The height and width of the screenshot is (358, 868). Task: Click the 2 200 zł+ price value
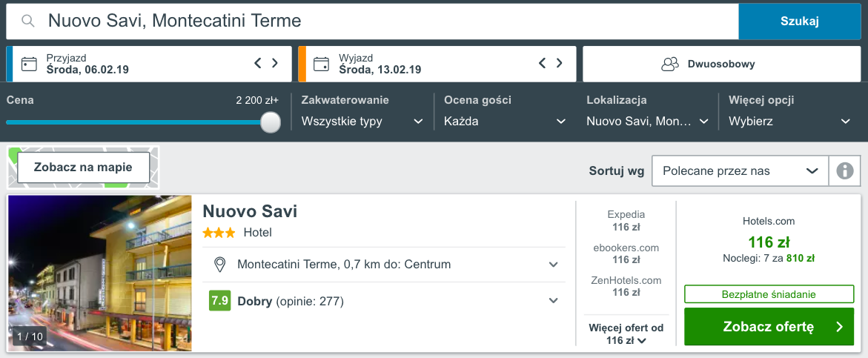pyautogui.click(x=257, y=100)
